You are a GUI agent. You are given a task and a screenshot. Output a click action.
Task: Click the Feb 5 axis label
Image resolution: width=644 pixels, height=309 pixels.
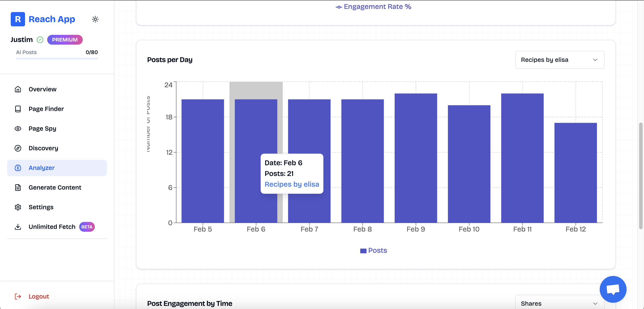tap(203, 229)
